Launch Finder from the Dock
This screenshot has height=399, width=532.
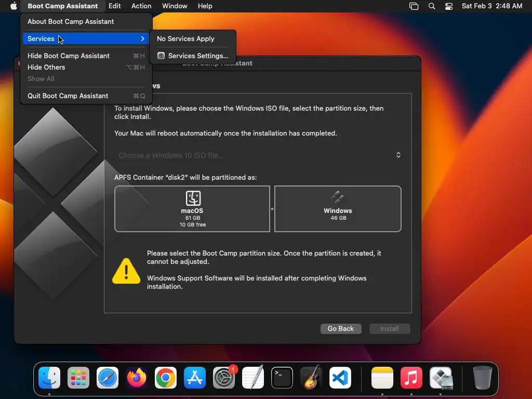coord(49,377)
